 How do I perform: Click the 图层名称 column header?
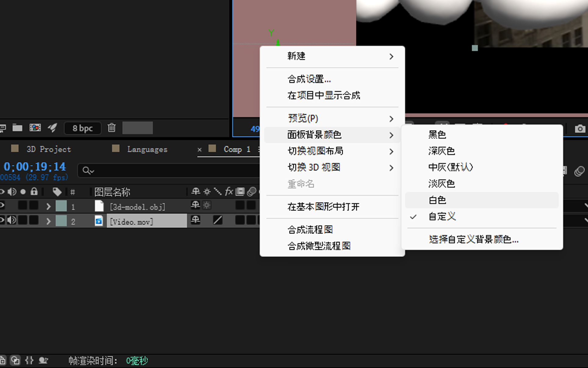point(112,192)
